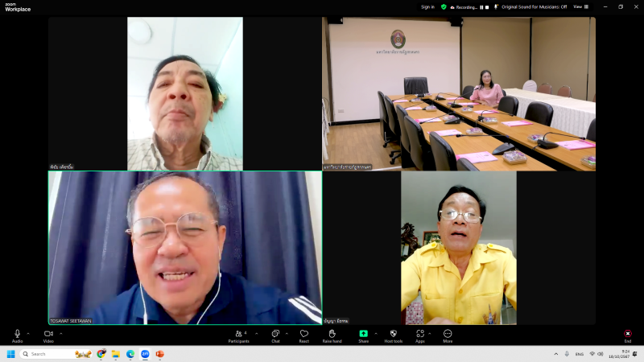644x362 pixels.
Task: Click the red End meeting button
Action: [x=627, y=334]
